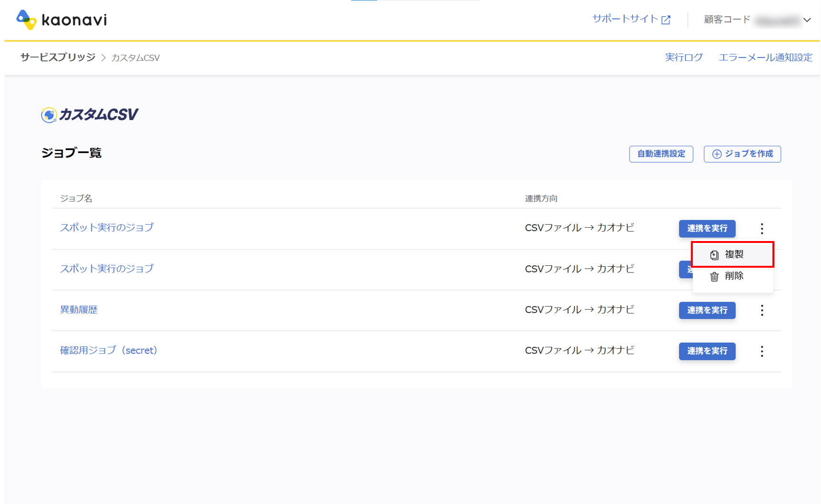Viewport: 821px width, 504px height.
Task: Choose 削除 from the context menu
Action: 733,276
